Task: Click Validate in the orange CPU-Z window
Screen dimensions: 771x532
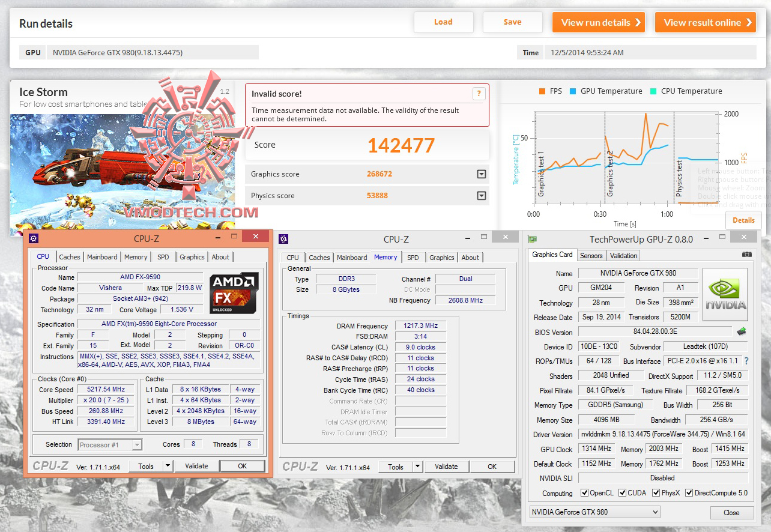Action: 196,466
